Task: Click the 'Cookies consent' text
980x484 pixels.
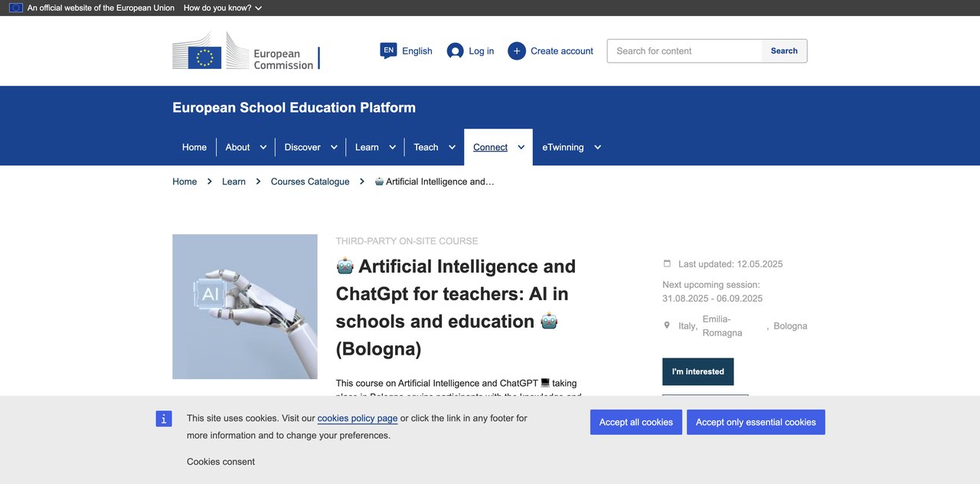Action: (220, 462)
